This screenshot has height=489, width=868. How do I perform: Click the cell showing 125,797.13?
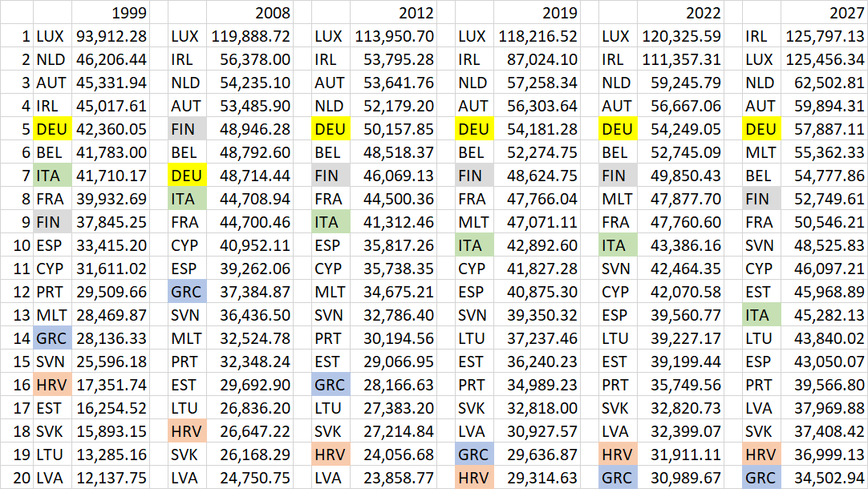(824, 36)
